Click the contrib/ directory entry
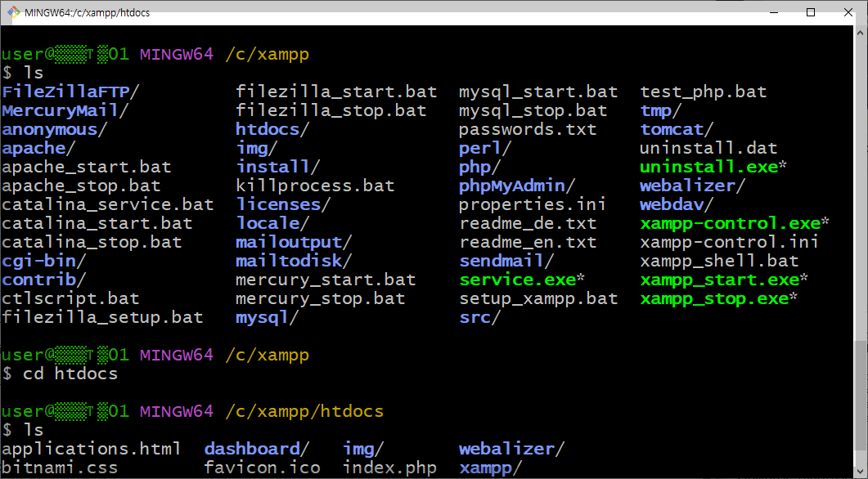The height and width of the screenshot is (479, 868). [43, 280]
